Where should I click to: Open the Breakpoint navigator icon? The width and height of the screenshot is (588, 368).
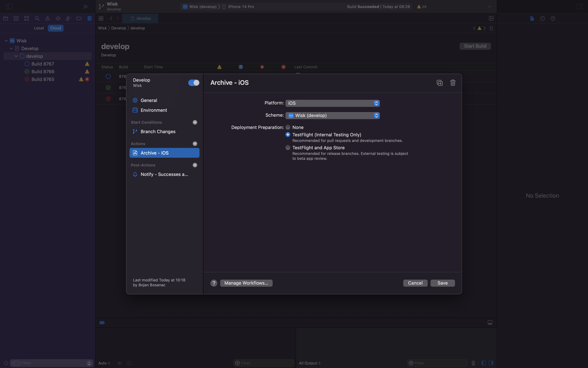(x=79, y=19)
